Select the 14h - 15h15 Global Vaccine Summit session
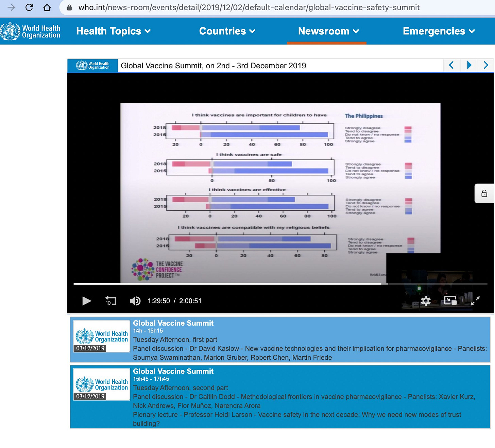 280,340
